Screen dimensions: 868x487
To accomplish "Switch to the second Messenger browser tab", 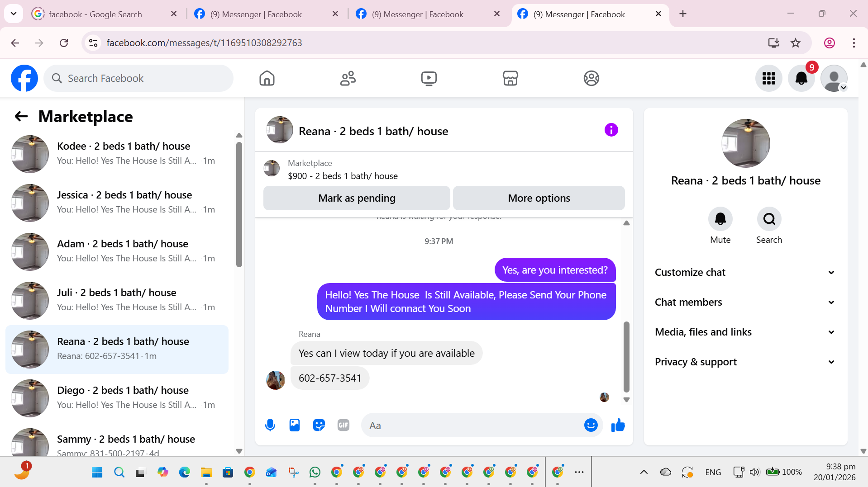I will point(267,14).
